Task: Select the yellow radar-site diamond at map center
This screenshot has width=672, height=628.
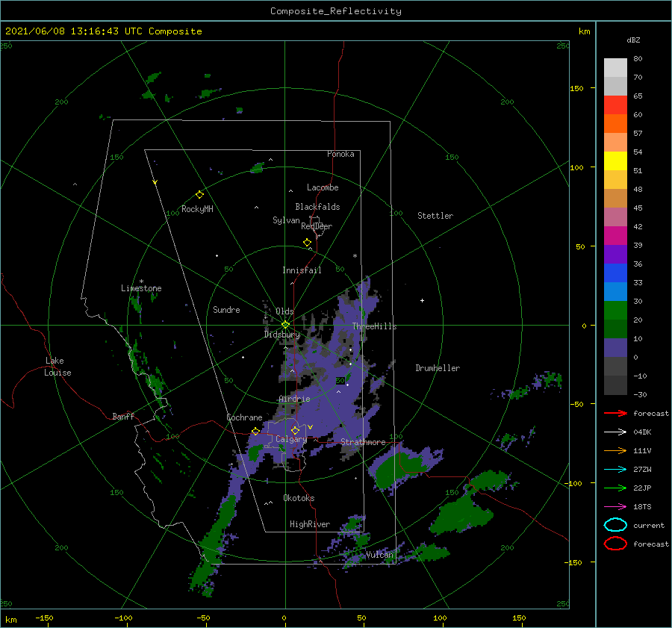Action: tap(285, 325)
